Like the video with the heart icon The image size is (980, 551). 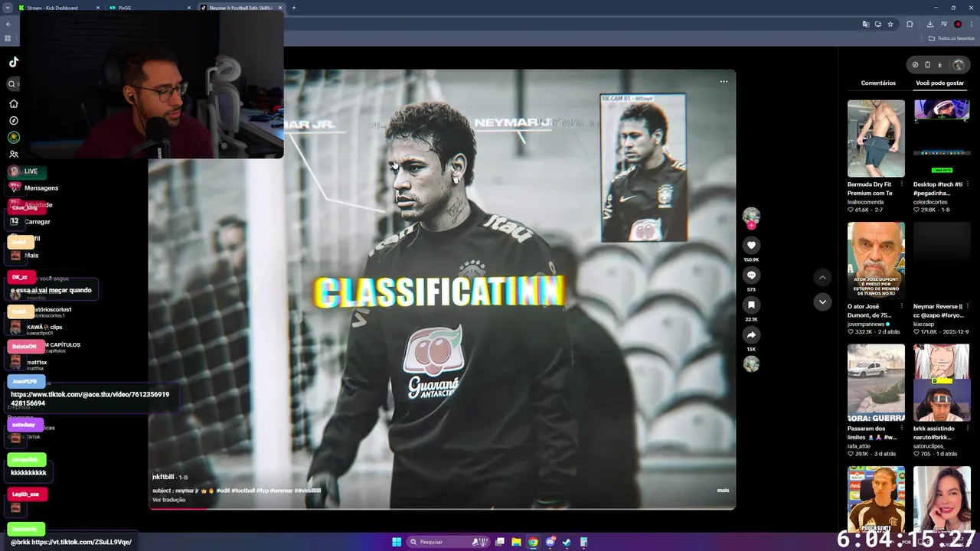tap(751, 245)
